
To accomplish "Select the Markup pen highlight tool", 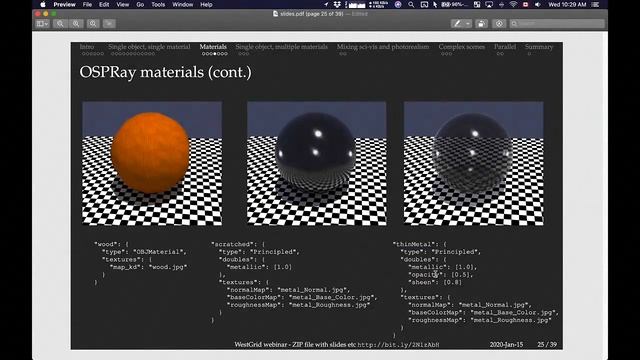I will coord(457,24).
